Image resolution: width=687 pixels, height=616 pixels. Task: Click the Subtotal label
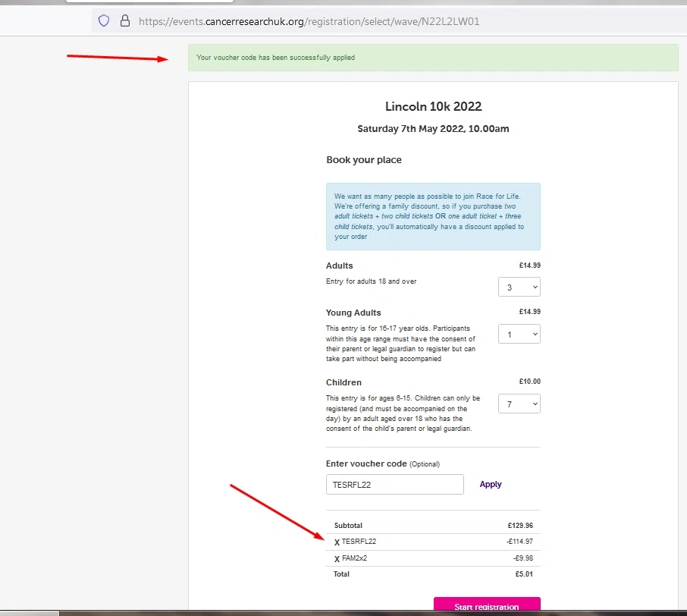(x=348, y=525)
